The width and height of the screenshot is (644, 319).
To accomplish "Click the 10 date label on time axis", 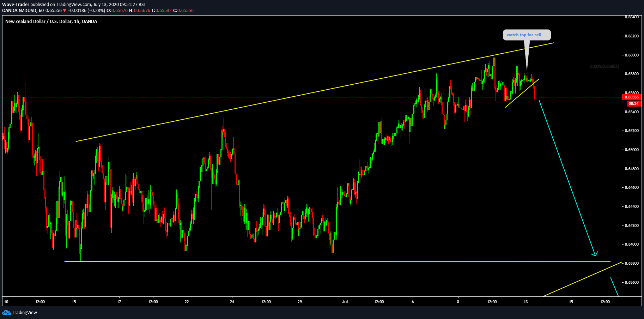I will coord(6,302).
